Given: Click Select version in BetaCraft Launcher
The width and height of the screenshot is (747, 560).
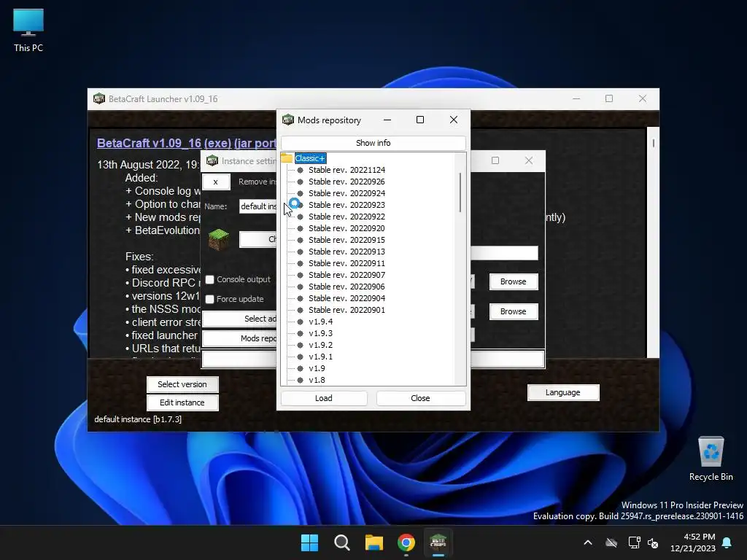Looking at the screenshot, I should (182, 384).
